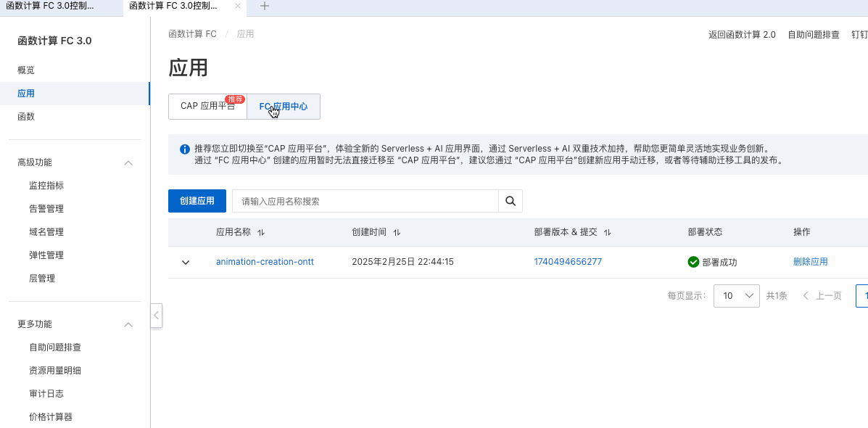
Task: Click the 应用 page heading
Action: 189,67
